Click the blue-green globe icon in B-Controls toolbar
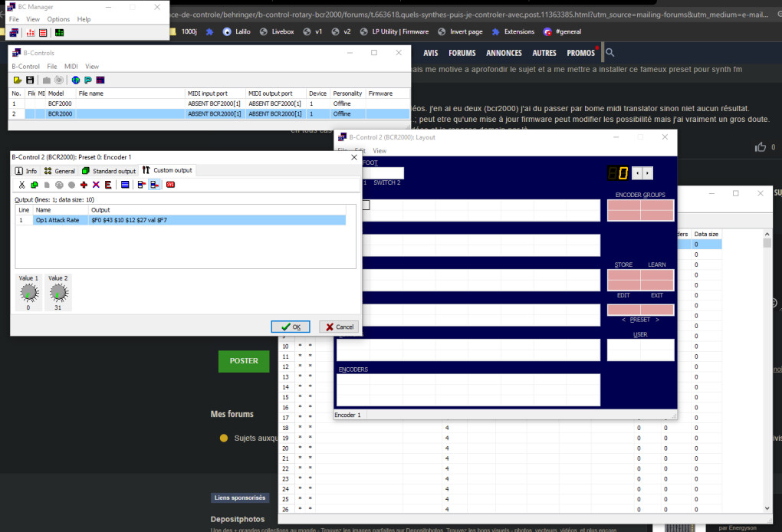 click(76, 80)
